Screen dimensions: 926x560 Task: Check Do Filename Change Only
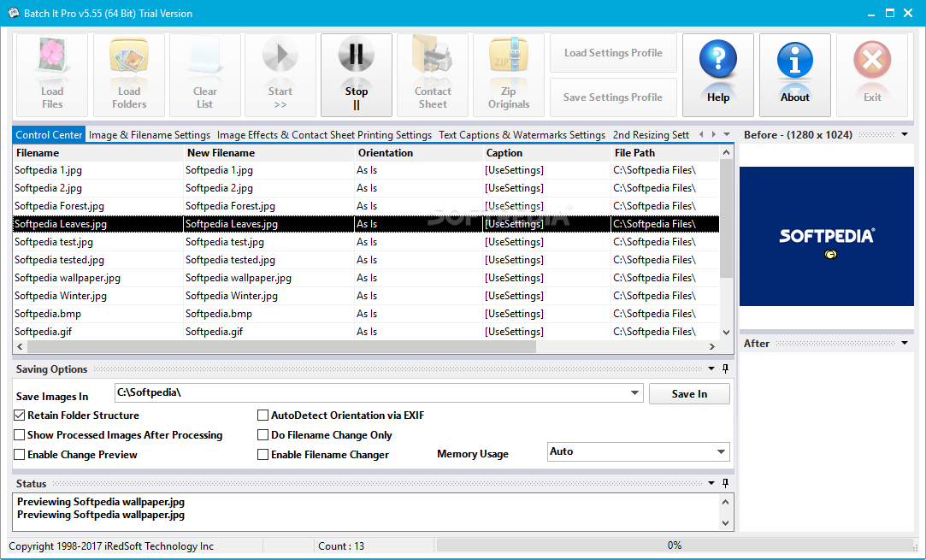point(262,435)
